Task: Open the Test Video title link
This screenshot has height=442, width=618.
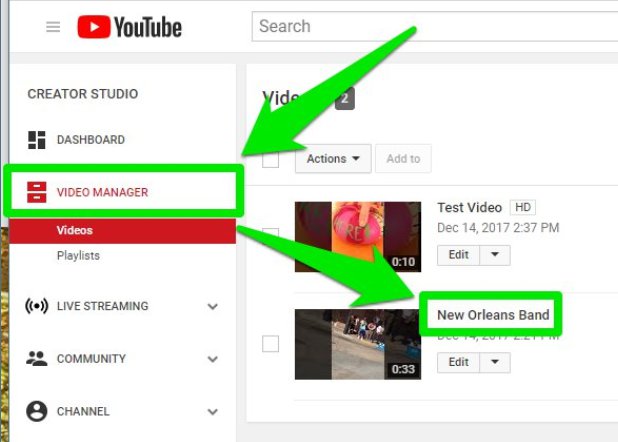Action: (x=470, y=207)
